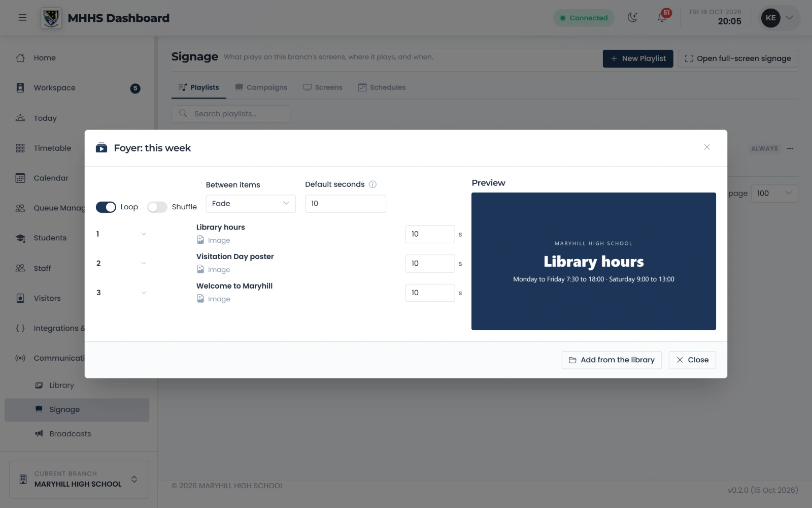The image size is (812, 508).
Task: Click the New Playlist button
Action: (x=638, y=58)
